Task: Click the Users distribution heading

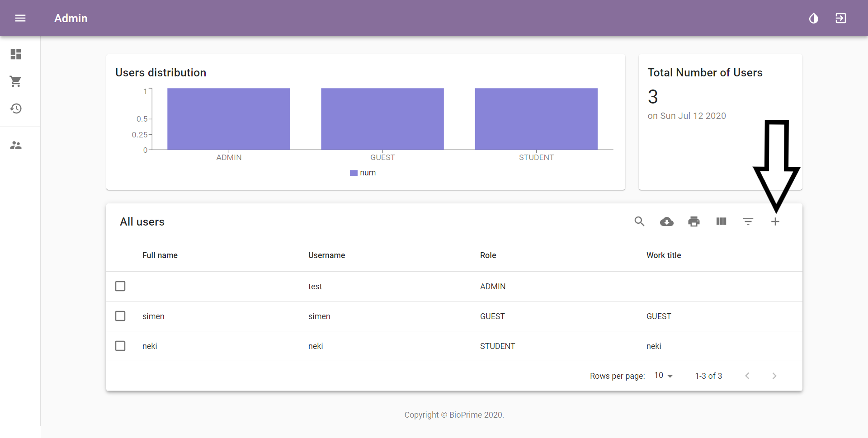Action: click(x=160, y=72)
